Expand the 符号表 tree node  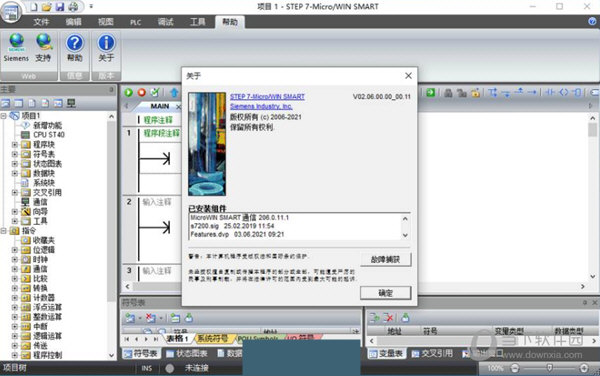point(15,154)
